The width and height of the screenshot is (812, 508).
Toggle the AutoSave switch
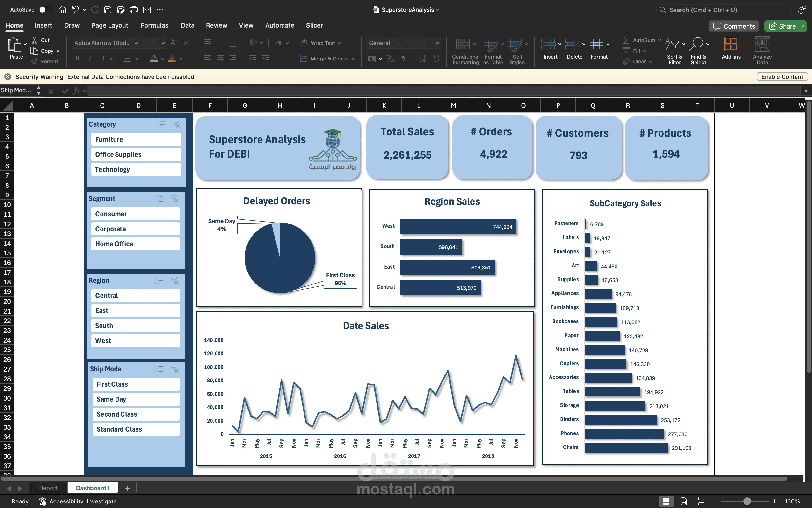point(45,10)
